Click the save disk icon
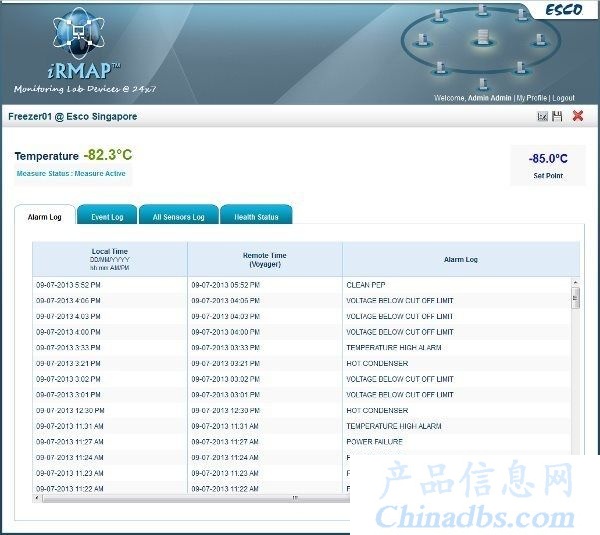600x535 pixels. [557, 116]
